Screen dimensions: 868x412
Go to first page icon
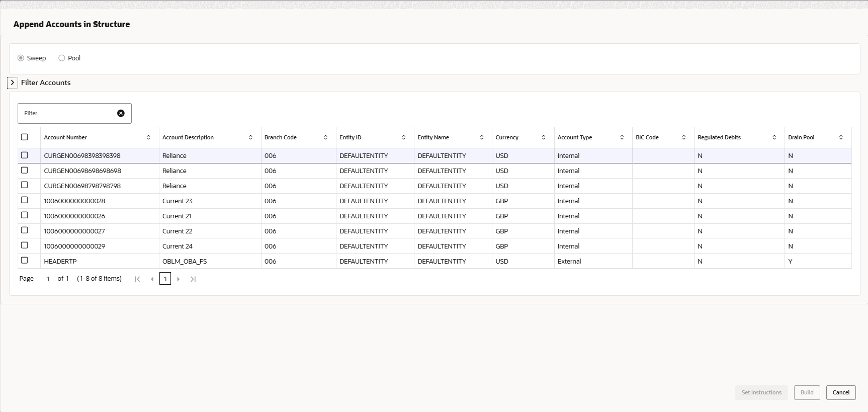tap(137, 279)
